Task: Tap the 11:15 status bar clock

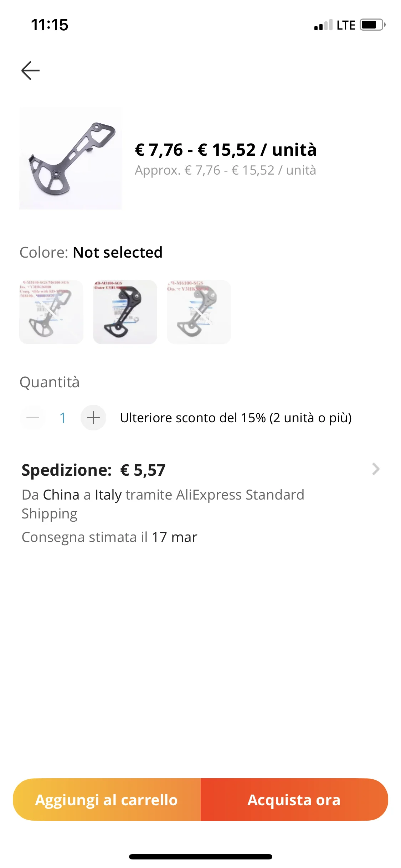Action: click(x=50, y=25)
